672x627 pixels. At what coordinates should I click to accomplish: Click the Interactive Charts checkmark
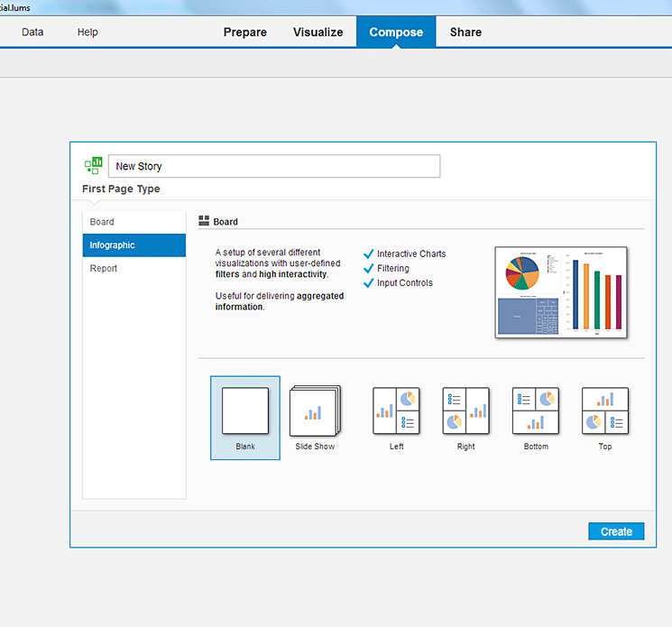coord(368,254)
